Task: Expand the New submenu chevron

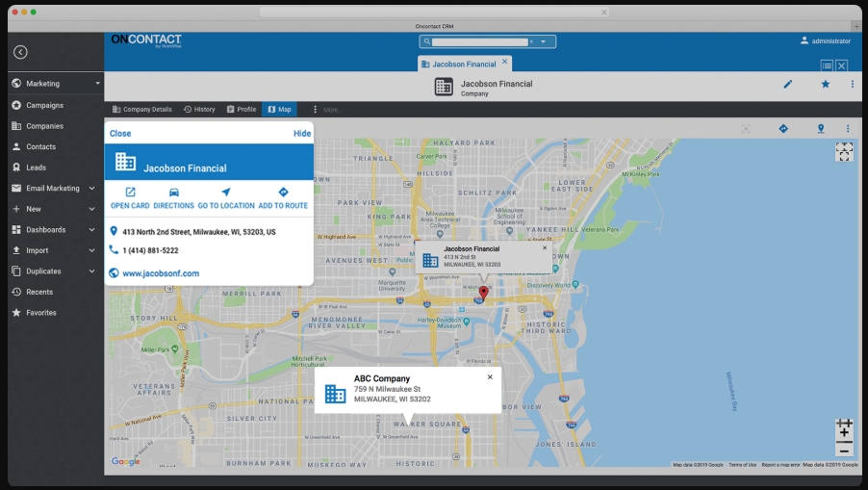Action: coord(91,209)
